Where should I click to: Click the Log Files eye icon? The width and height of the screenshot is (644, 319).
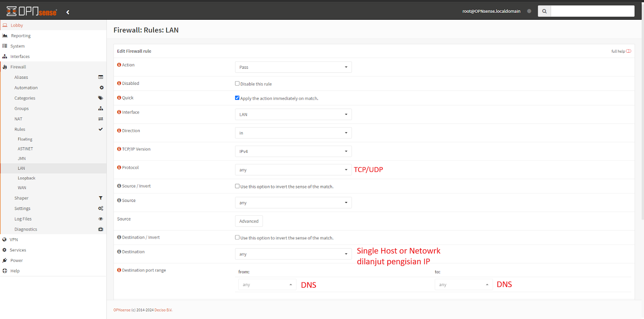(x=101, y=219)
